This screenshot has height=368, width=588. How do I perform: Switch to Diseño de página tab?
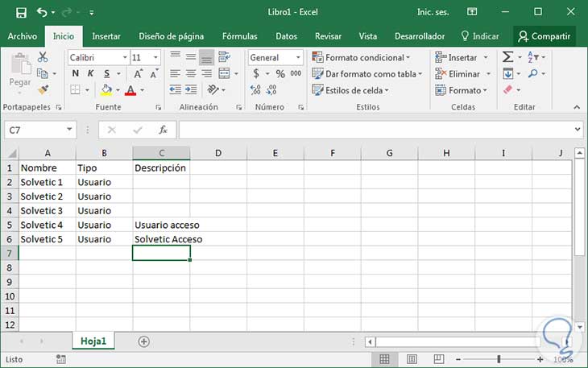(x=172, y=36)
